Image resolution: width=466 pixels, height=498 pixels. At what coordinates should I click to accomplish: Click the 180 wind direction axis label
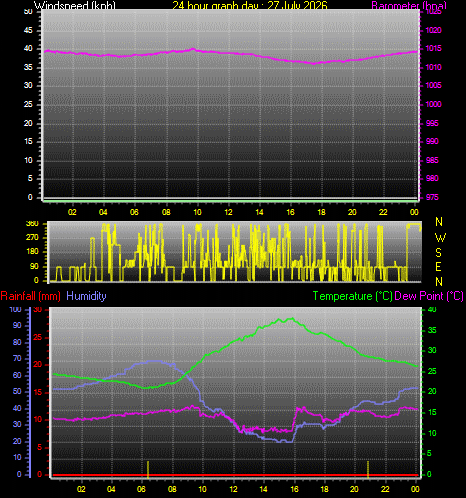(x=32, y=252)
